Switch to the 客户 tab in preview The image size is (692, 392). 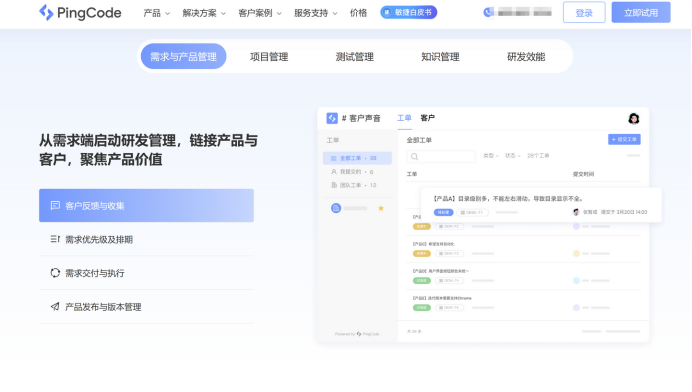coord(428,118)
